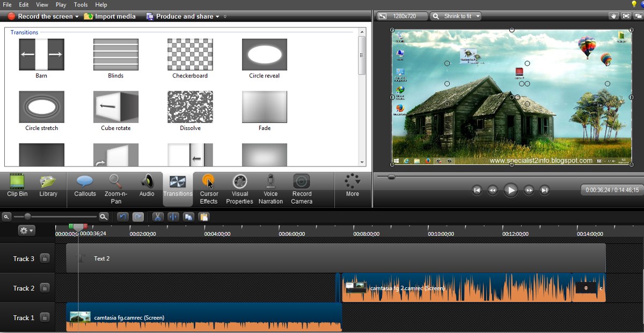
Task: Select the Barn transition
Action: pyautogui.click(x=41, y=59)
